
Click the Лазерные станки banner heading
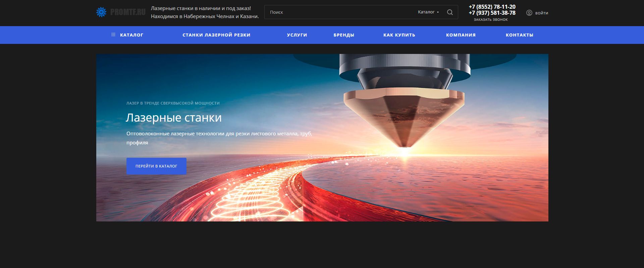pyautogui.click(x=174, y=118)
